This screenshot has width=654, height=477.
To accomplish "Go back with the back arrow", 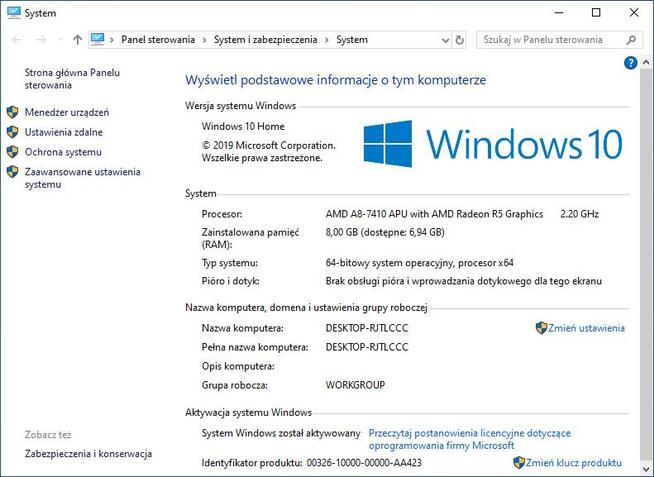I will 17,40.
